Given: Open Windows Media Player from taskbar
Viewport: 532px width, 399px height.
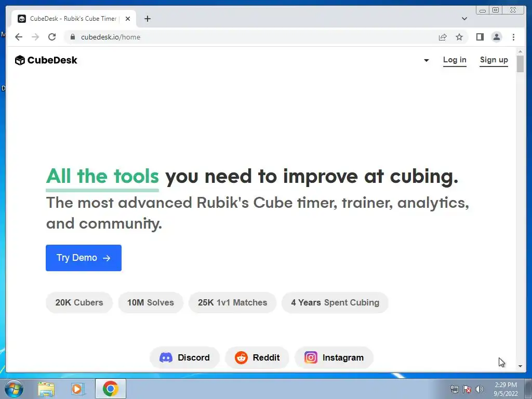Looking at the screenshot, I should (77, 389).
